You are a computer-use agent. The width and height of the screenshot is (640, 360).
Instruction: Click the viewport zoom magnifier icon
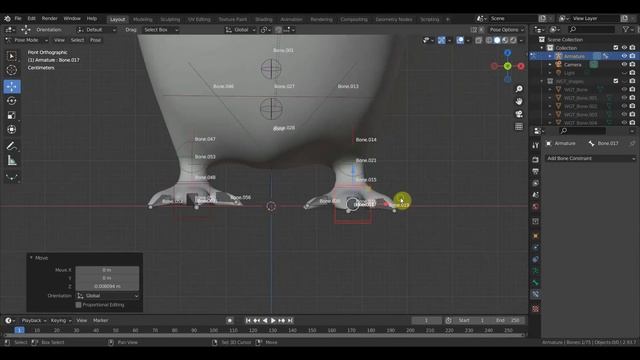point(519,89)
